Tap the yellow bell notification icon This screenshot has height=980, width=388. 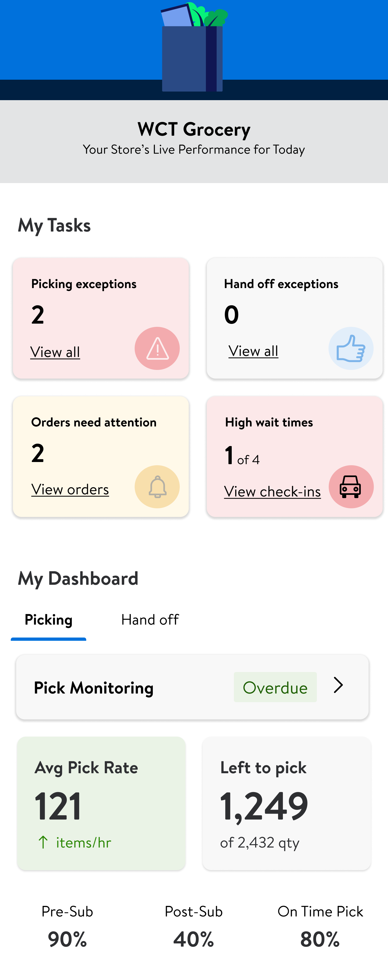click(x=157, y=486)
